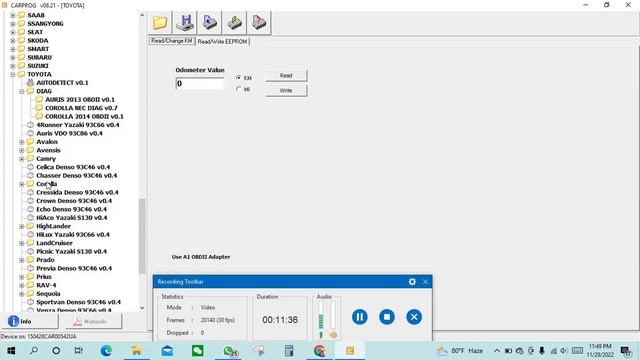Select 4Runner Yazaki 93C66 v0.4
The height and width of the screenshot is (360, 640).
pyautogui.click(x=78, y=125)
